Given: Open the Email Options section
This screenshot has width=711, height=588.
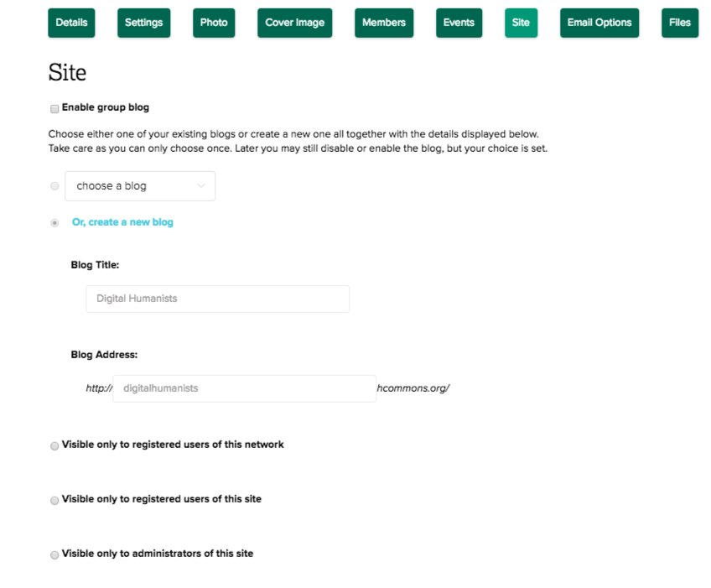Looking at the screenshot, I should click(599, 23).
